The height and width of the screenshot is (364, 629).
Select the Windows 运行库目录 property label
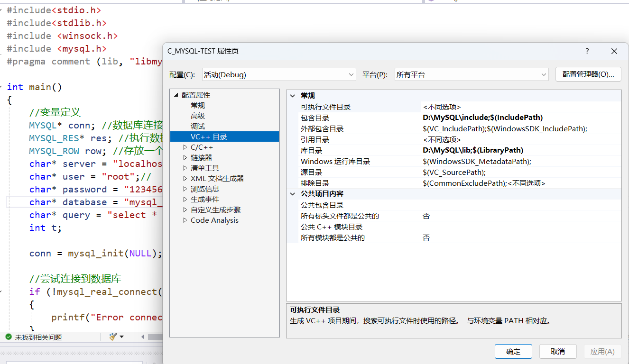tap(335, 162)
